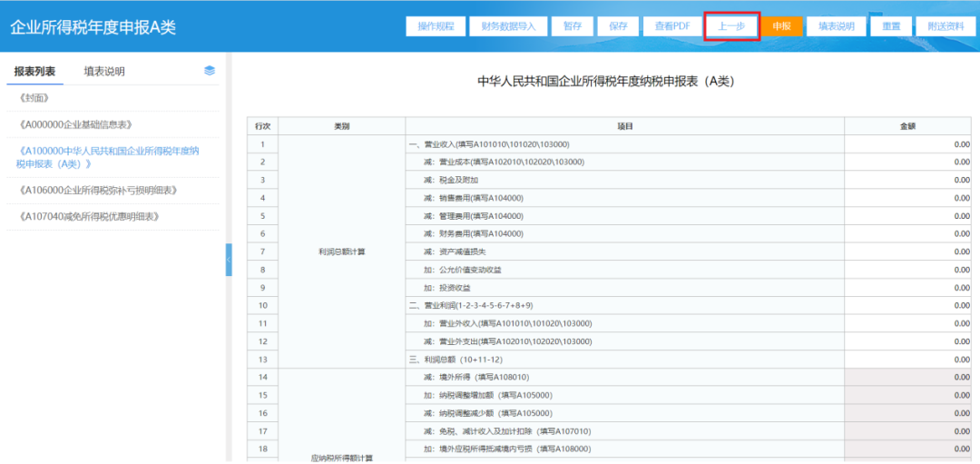The width and height of the screenshot is (980, 464).
Task: Switch to the 报表列表 tab
Action: click(x=35, y=72)
